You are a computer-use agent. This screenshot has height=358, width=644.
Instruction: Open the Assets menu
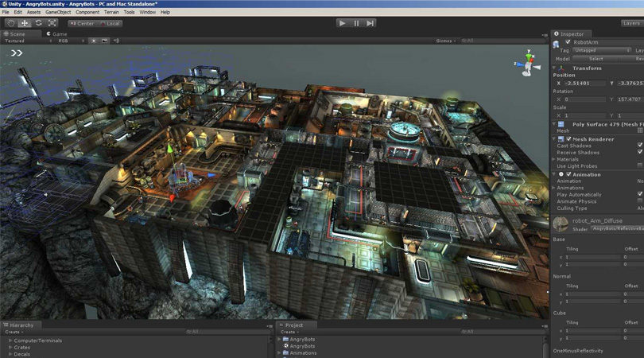pos(33,12)
